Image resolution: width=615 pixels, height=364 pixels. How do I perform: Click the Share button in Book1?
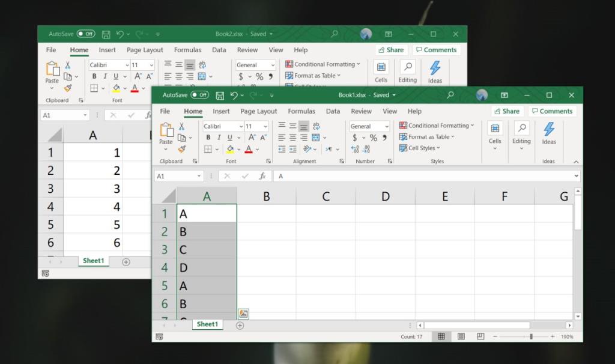tap(507, 111)
